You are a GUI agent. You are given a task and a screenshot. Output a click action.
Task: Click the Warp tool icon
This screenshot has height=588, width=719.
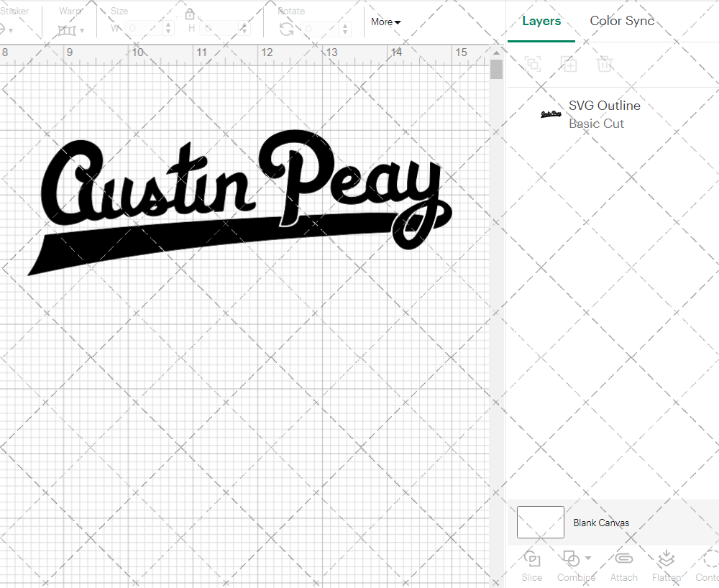[68, 29]
